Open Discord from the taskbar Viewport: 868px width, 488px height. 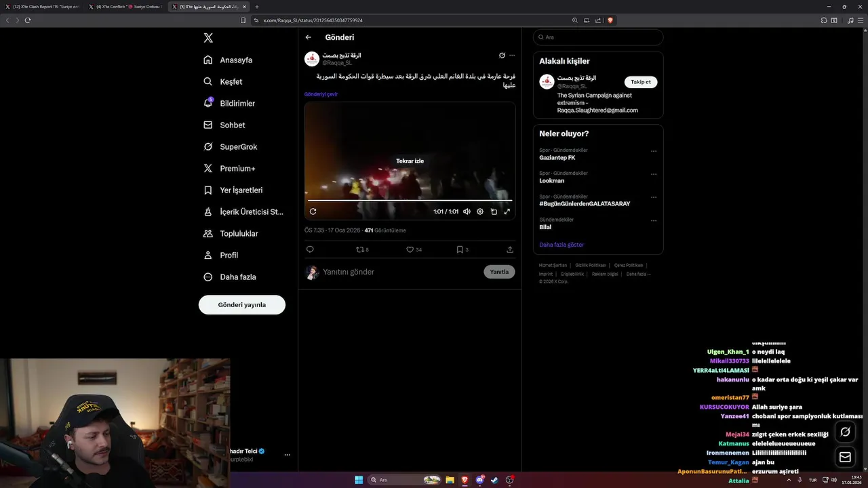coord(480,480)
